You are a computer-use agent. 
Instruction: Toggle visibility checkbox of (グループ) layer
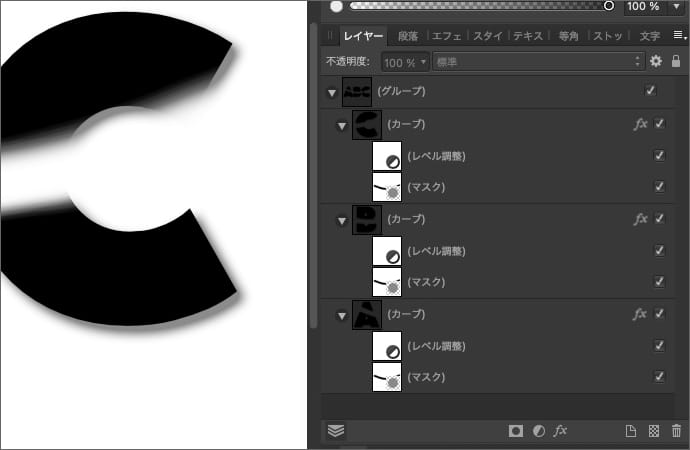click(x=651, y=91)
